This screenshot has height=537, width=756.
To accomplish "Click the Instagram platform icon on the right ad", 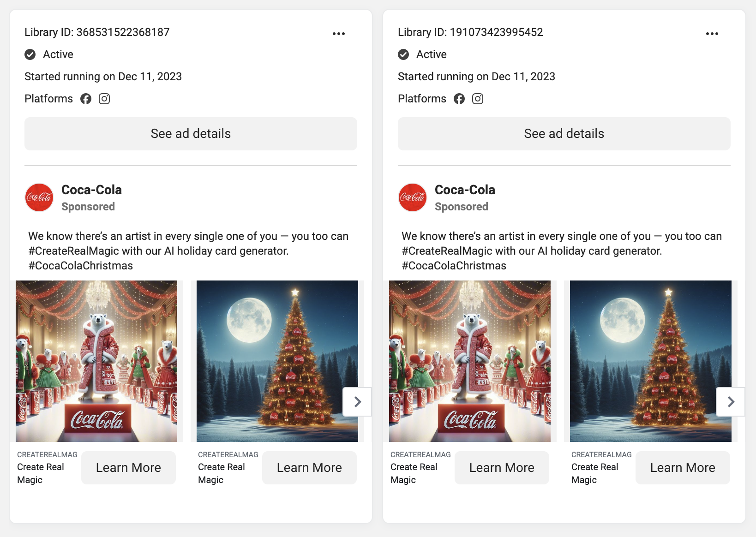I will [478, 99].
